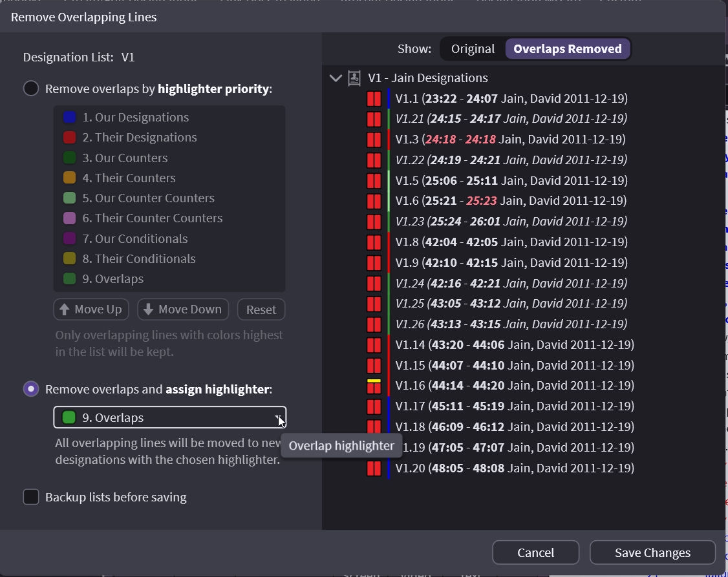The image size is (728, 577).
Task: Select remove overlaps by highlighter priority radio
Action: [x=31, y=89]
